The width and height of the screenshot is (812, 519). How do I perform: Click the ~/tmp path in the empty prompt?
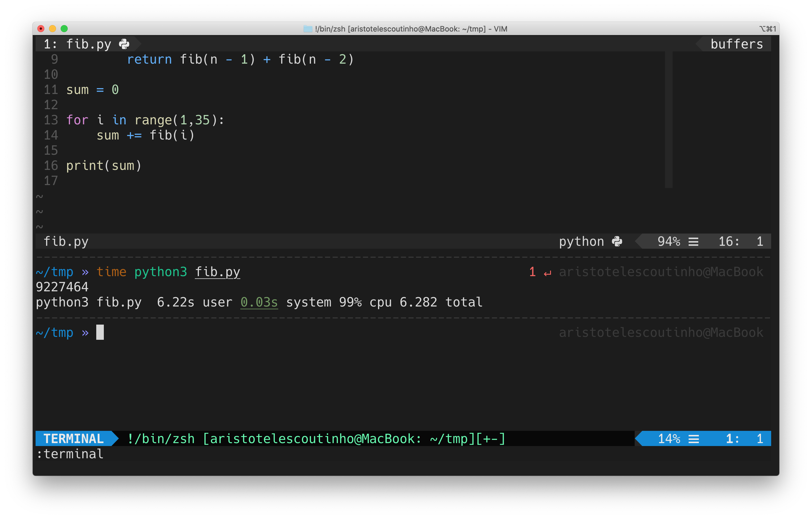[x=55, y=333]
